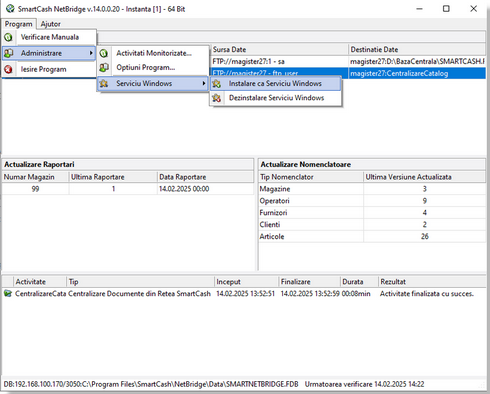The image size is (490, 394).
Task: Click the Data Raportare column header
Action: pos(205,177)
